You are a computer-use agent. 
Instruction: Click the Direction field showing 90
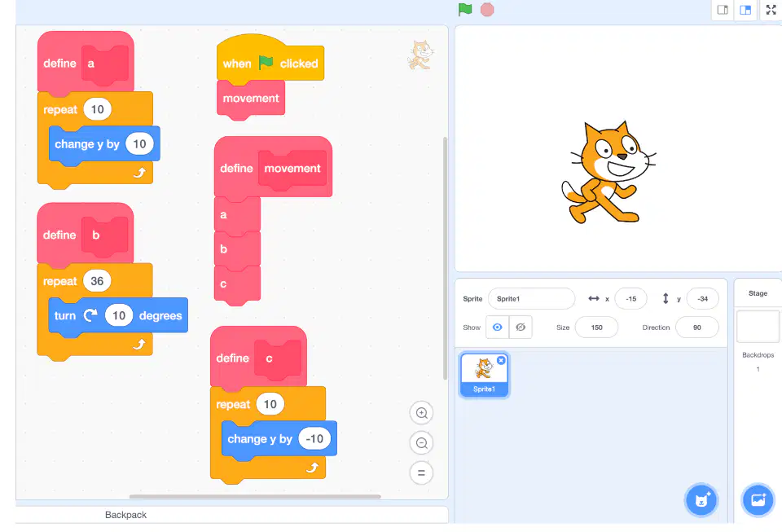pos(696,328)
